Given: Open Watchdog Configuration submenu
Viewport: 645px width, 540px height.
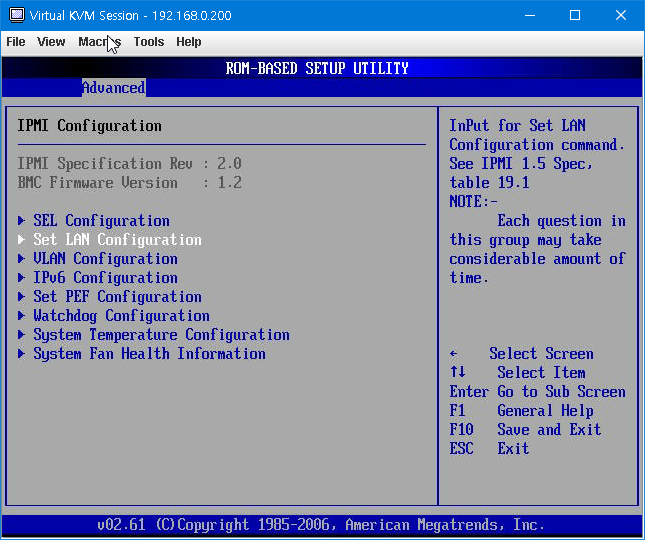Looking at the screenshot, I should [121, 316].
